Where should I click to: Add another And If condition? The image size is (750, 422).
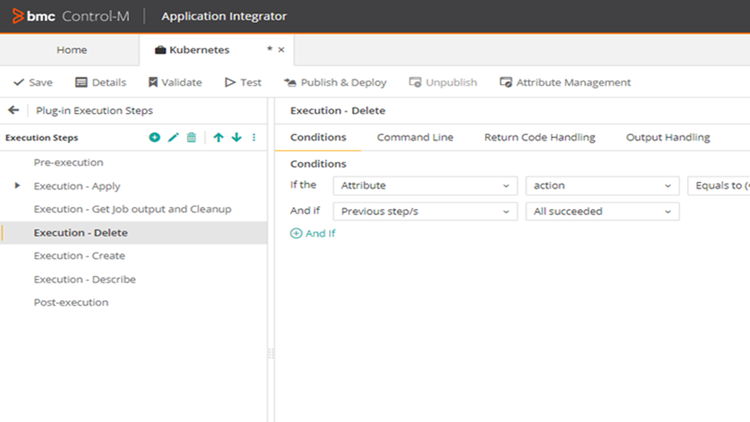313,233
